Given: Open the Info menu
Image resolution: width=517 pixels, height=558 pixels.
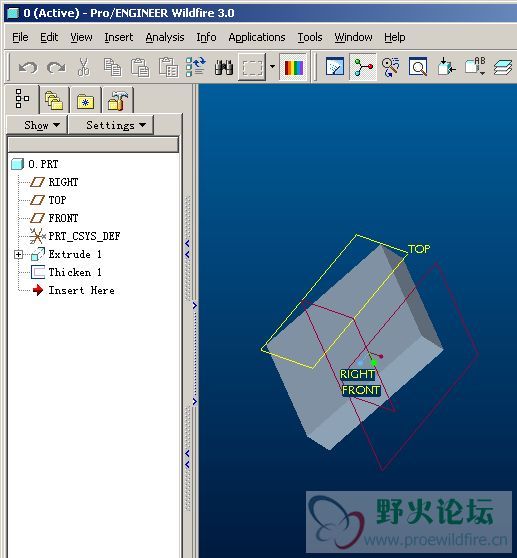Looking at the screenshot, I should click(206, 37).
